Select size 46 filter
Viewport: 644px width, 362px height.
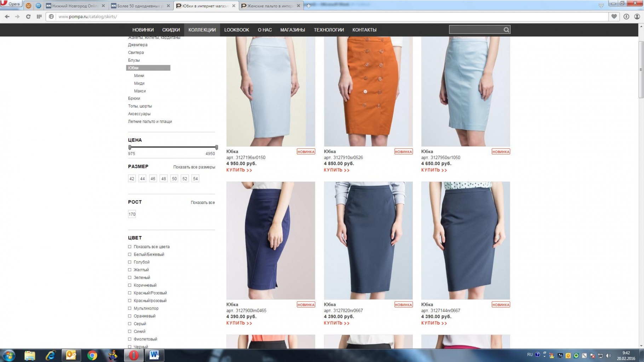153,179
